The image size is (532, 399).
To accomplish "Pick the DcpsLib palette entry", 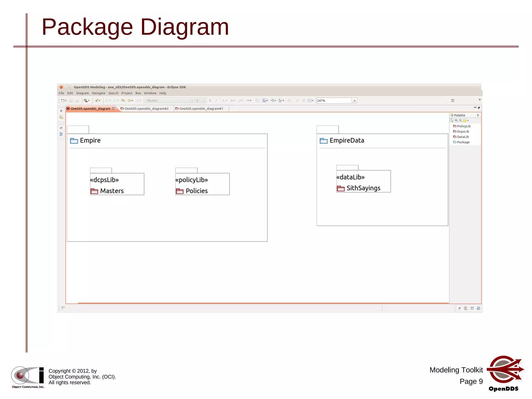I will [463, 131].
